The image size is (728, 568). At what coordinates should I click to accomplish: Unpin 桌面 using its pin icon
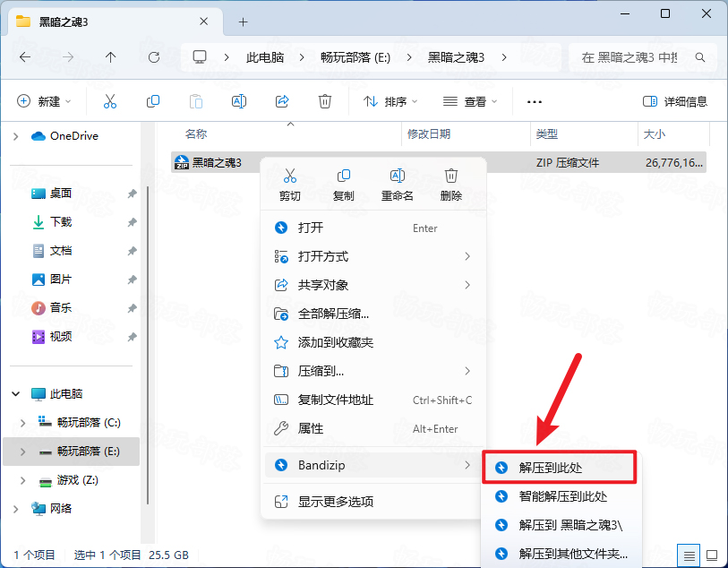(x=133, y=194)
